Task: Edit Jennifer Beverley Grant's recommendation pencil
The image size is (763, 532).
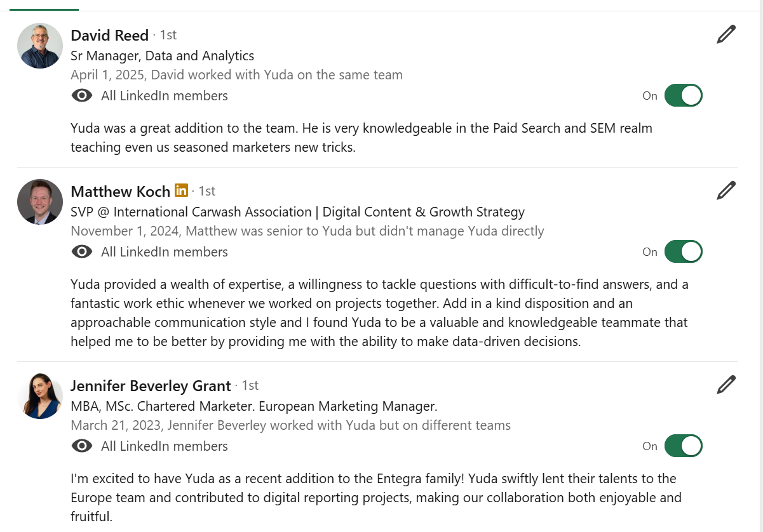Action: coord(726,385)
